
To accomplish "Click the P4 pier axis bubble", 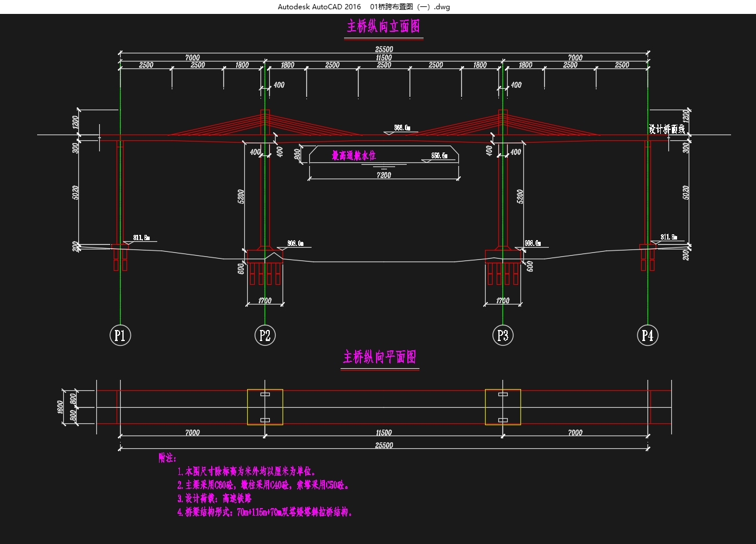I will (648, 335).
